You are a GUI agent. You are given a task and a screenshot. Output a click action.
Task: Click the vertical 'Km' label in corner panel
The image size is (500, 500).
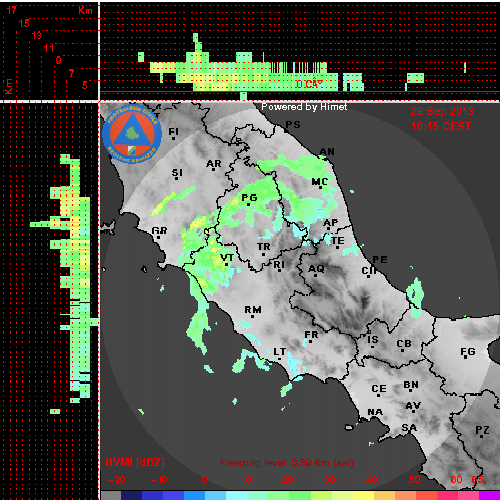[8, 87]
